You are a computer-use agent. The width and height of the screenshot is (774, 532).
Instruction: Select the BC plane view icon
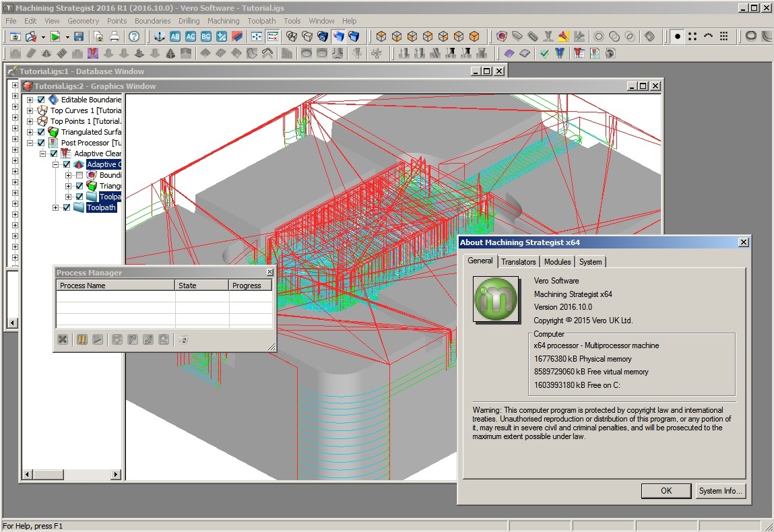tap(206, 36)
